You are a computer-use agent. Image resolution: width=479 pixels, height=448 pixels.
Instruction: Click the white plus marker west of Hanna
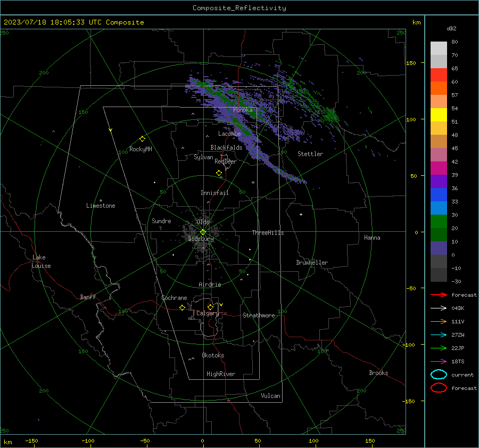click(x=301, y=214)
